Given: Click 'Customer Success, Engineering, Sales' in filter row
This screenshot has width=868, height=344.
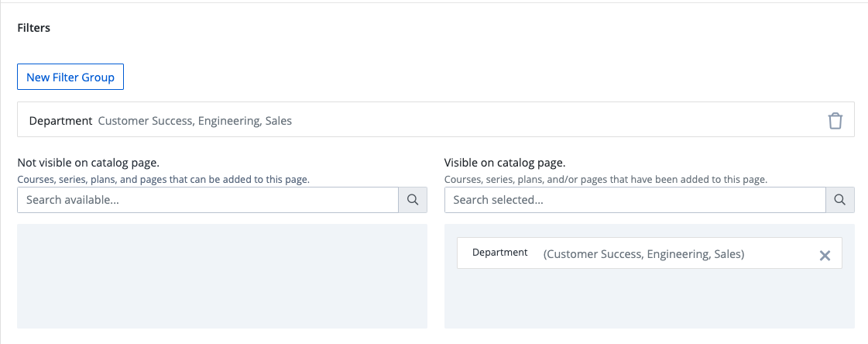Looking at the screenshot, I should pyautogui.click(x=195, y=121).
